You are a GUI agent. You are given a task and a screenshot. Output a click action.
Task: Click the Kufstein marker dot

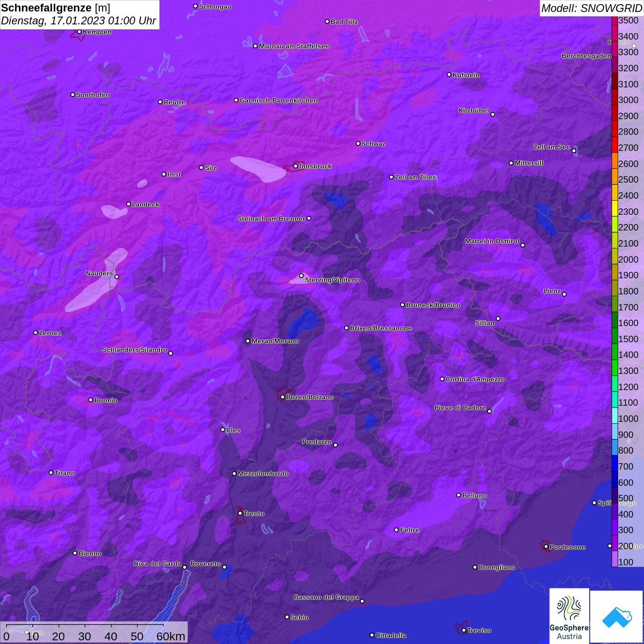tap(449, 75)
